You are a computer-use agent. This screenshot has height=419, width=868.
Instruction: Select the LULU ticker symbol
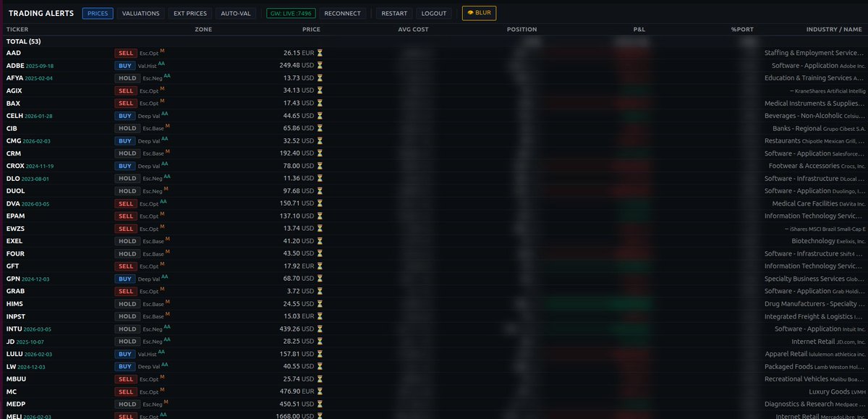[x=14, y=354]
